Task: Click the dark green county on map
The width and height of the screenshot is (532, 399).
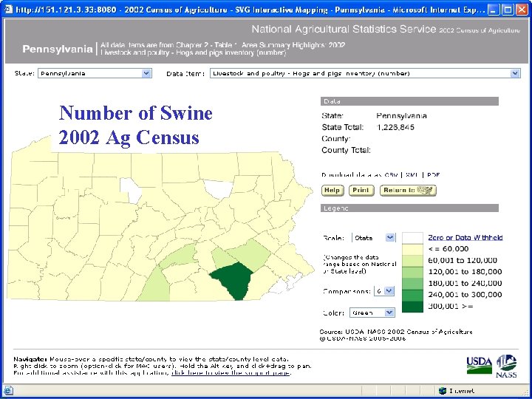Action: pos(234,279)
